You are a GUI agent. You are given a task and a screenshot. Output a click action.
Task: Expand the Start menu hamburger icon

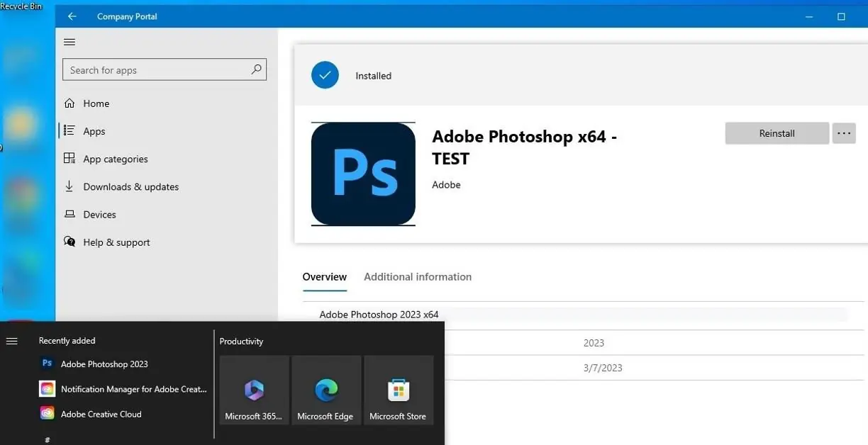11,341
